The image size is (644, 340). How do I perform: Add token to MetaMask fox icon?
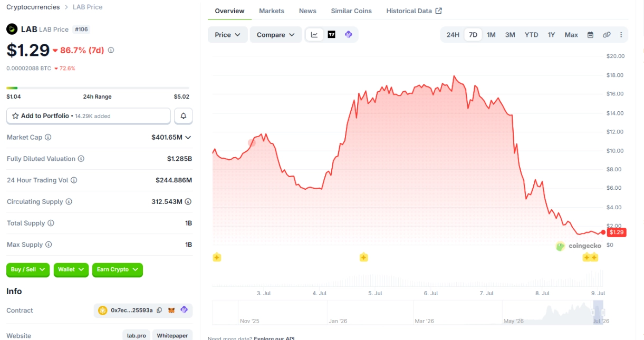[171, 310]
